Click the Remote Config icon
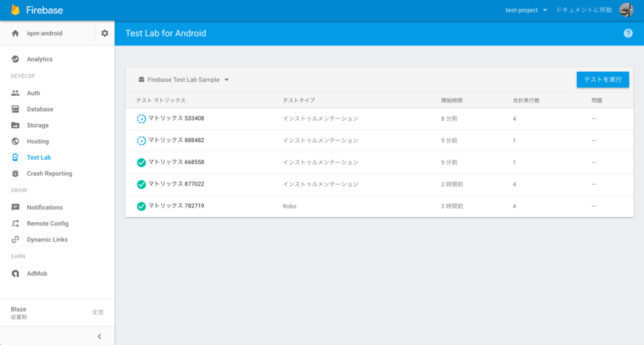Image resolution: width=644 pixels, height=345 pixels. click(15, 224)
